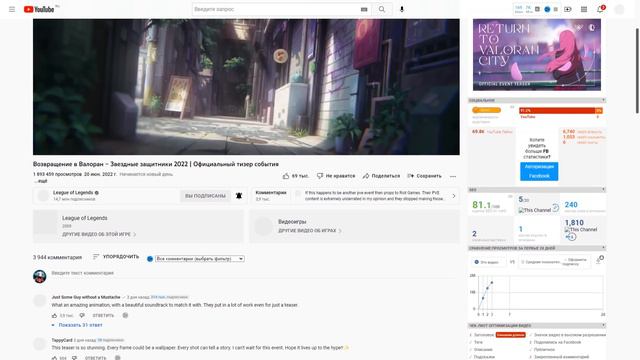This screenshot has width=640, height=360.
Task: Play the Valoran City alley video
Action: coord(246,87)
